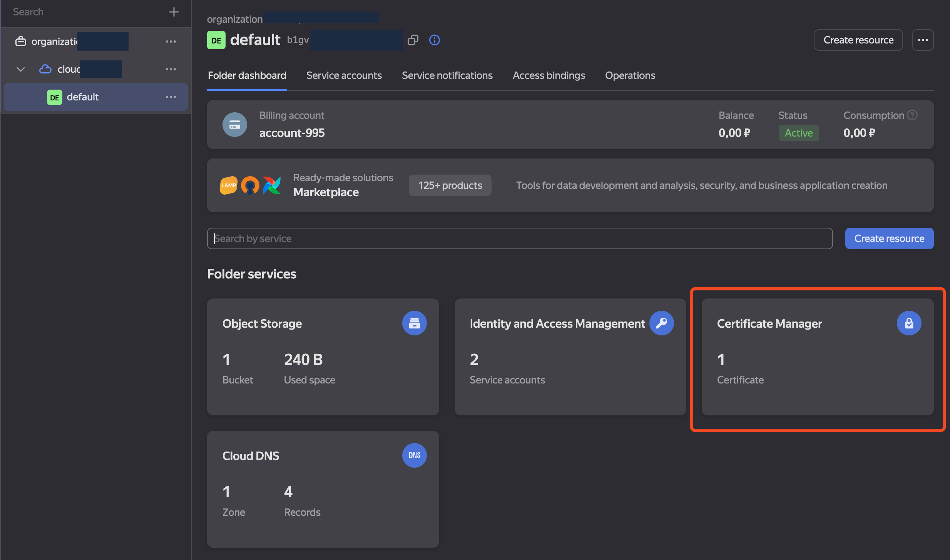Toggle the Active billing status indicator
Image resolution: width=950 pixels, height=560 pixels.
[x=798, y=132]
